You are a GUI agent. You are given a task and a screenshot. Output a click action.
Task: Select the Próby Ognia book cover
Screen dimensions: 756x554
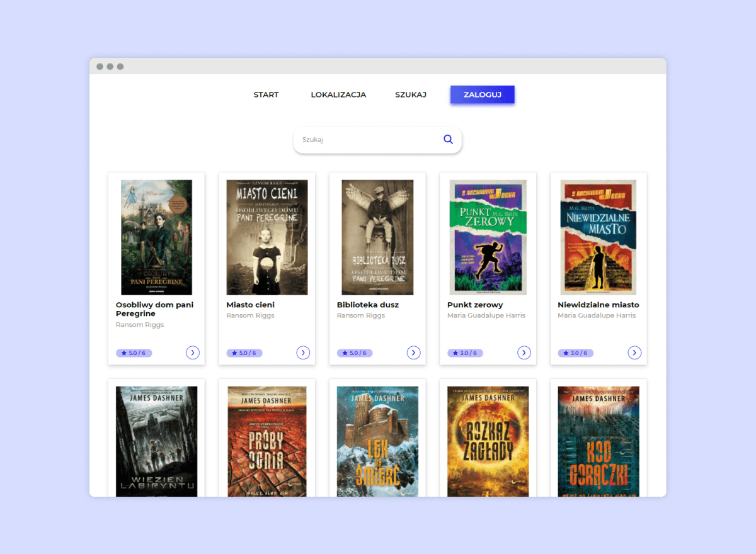pos(267,441)
